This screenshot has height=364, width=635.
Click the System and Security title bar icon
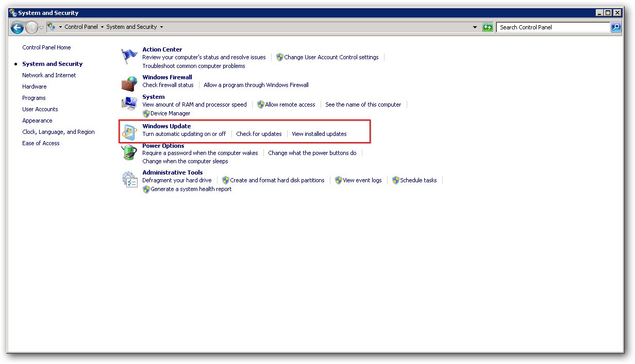[x=13, y=12]
